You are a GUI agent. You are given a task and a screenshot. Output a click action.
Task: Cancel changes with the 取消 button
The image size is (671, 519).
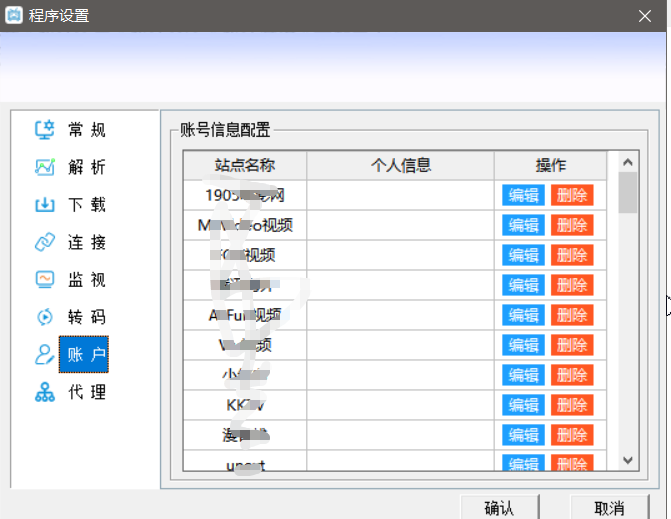click(609, 507)
